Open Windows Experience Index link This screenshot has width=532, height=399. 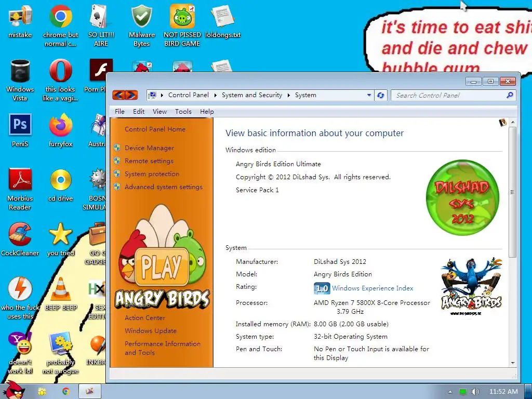373,288
